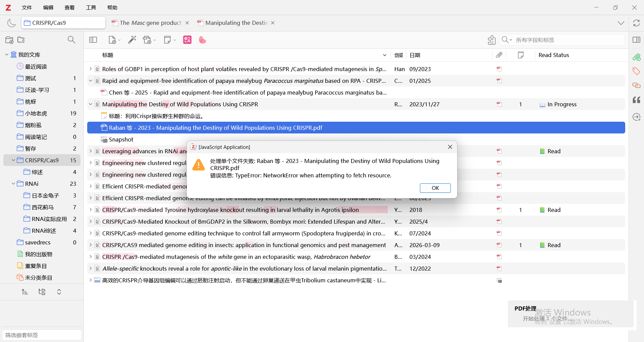The width and height of the screenshot is (644, 342).
Task: Click the New Note icon
Action: tap(167, 40)
